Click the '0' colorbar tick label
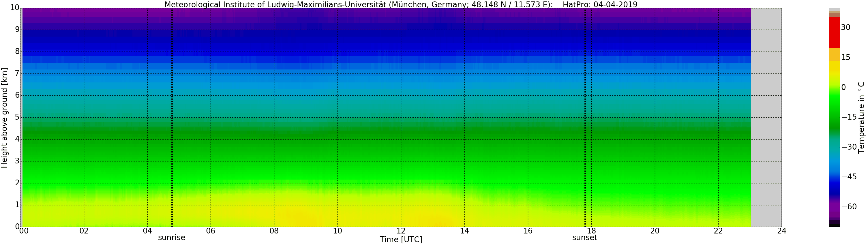The height and width of the screenshot is (245, 868). 844,88
